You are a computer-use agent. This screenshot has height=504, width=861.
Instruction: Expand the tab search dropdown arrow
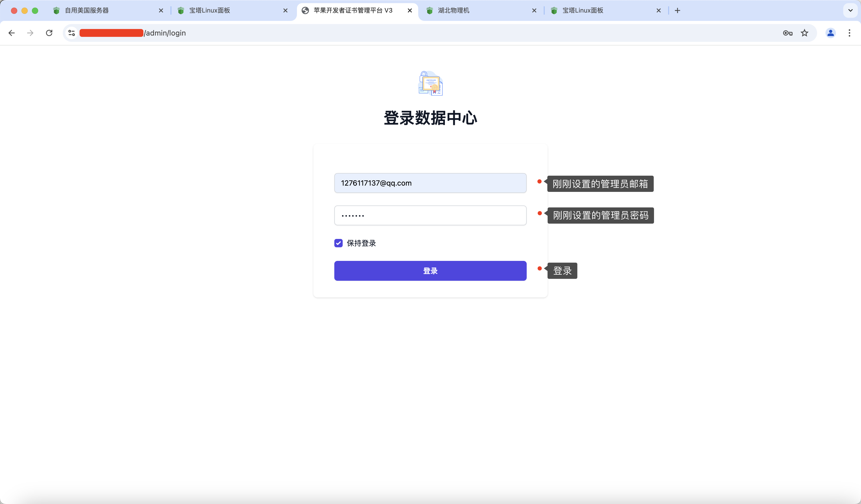point(850,11)
